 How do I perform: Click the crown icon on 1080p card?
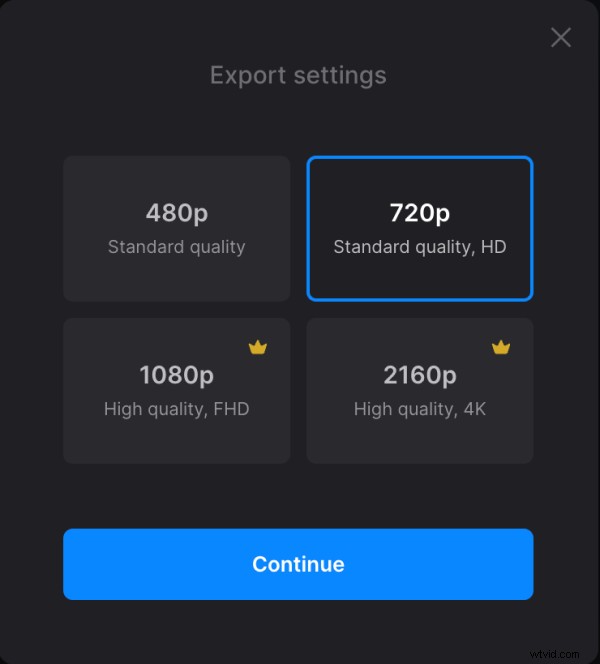click(x=258, y=348)
